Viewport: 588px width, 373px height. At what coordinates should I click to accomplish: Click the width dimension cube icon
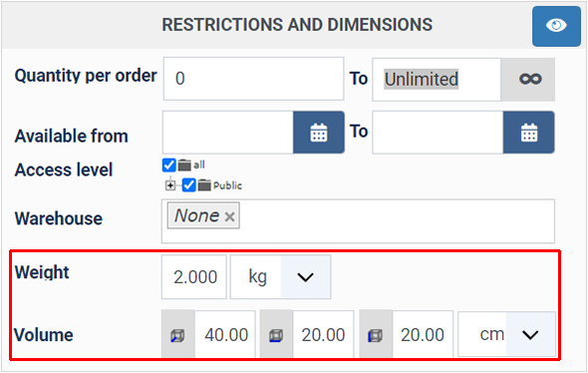click(x=276, y=335)
